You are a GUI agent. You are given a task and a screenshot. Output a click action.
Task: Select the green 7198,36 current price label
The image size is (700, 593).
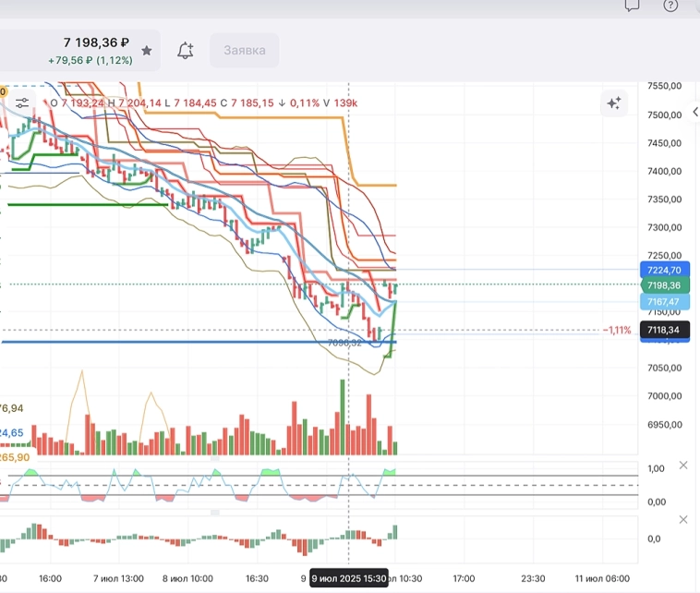(664, 285)
